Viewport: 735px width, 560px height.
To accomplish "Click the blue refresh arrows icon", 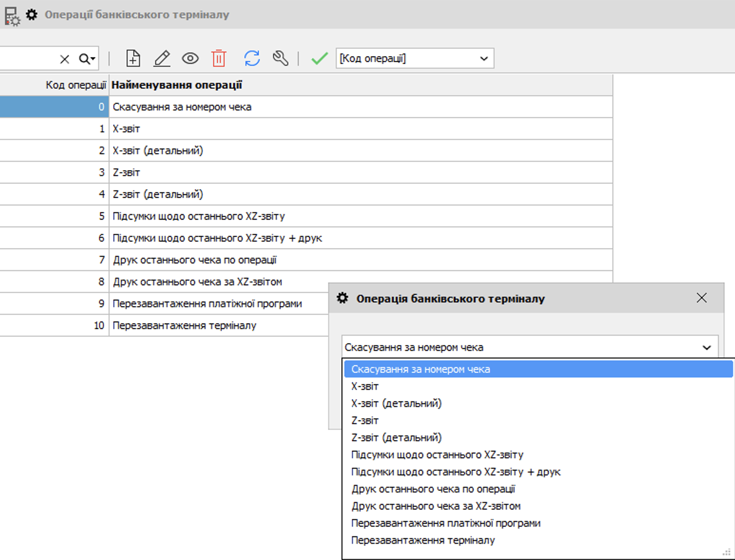I will click(x=252, y=58).
